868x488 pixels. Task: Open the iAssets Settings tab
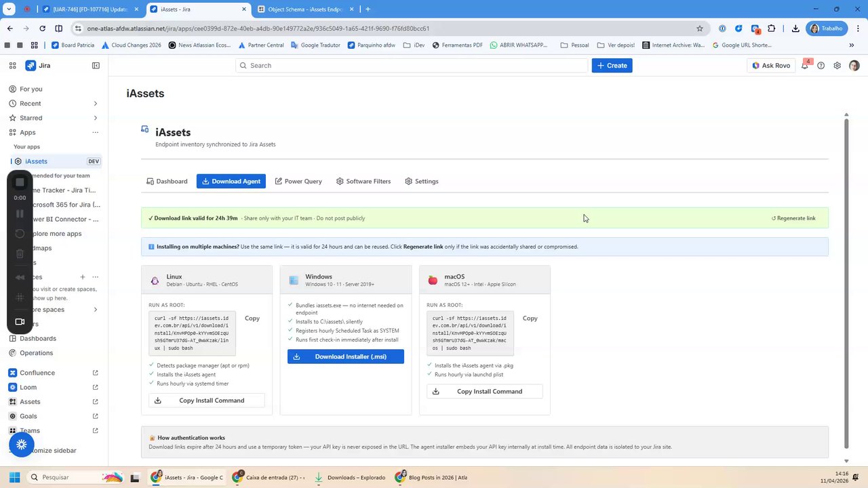coord(422,182)
